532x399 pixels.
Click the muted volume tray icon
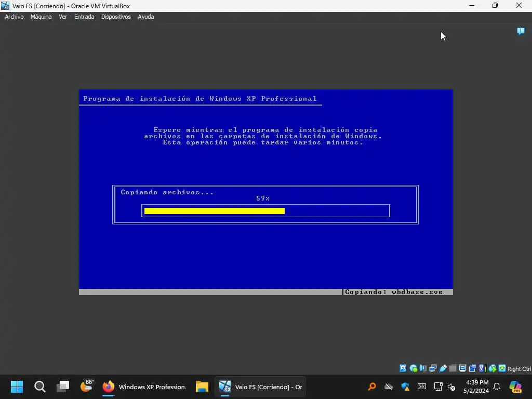point(451,387)
